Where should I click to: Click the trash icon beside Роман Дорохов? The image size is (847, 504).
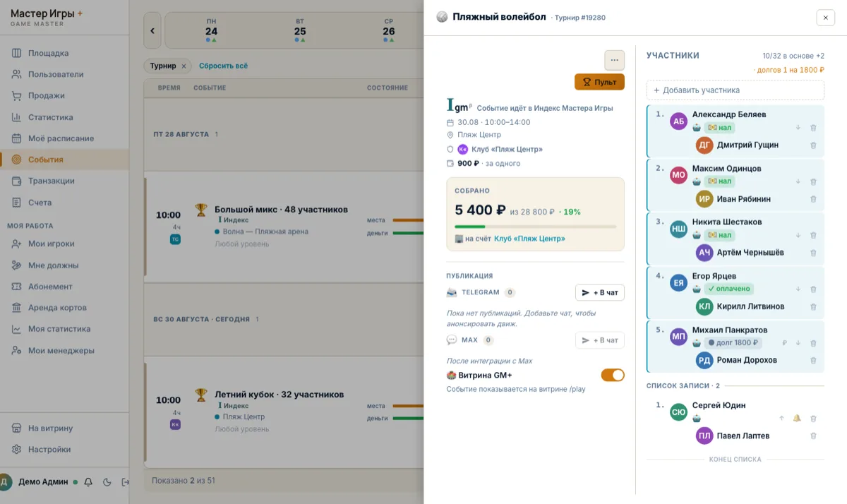tap(813, 360)
